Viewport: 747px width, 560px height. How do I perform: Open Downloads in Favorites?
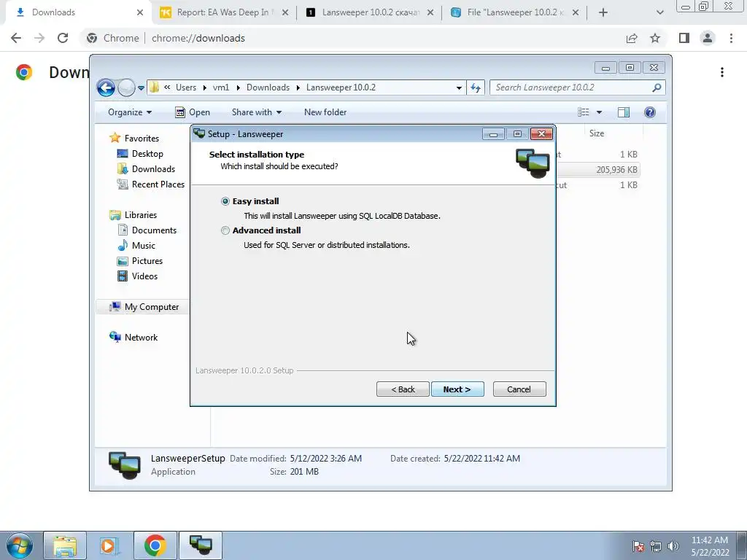point(153,169)
